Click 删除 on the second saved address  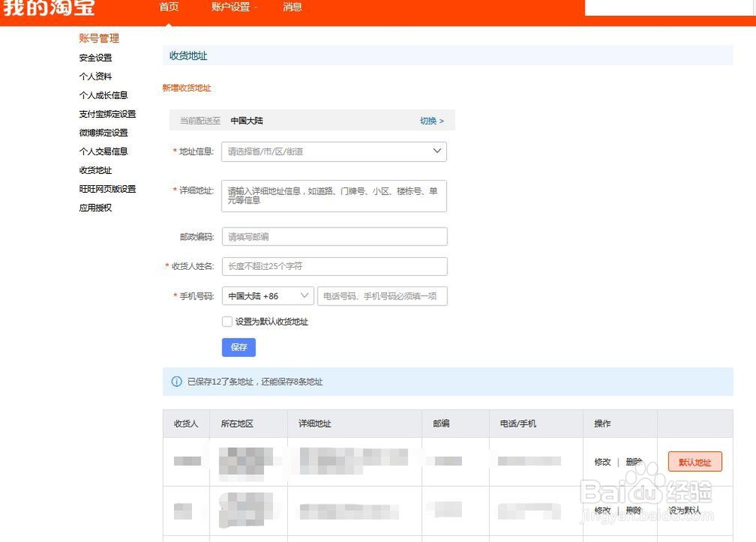pyautogui.click(x=634, y=510)
